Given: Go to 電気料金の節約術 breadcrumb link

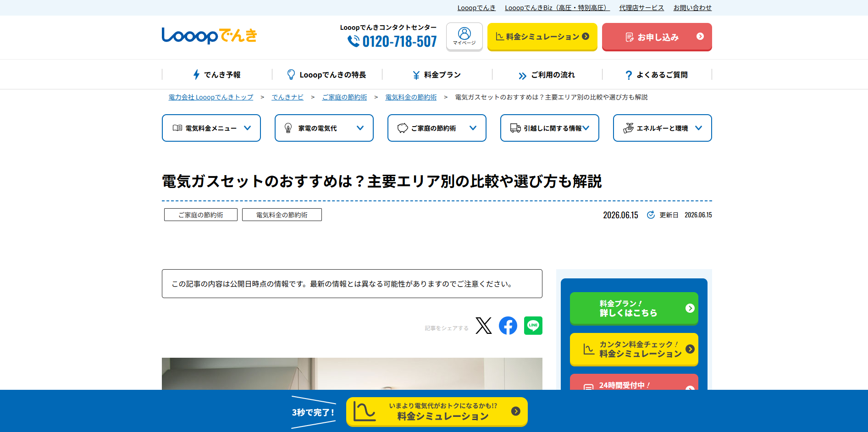Looking at the screenshot, I should [411, 97].
